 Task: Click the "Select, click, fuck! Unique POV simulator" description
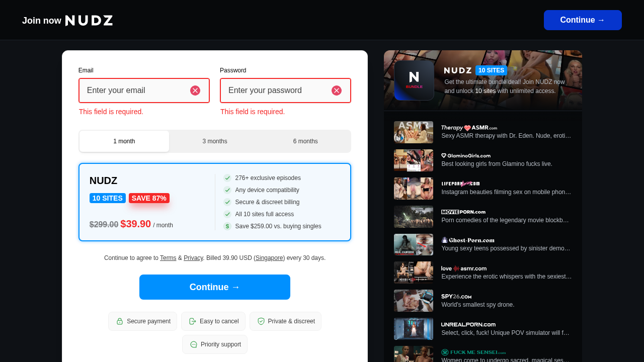pyautogui.click(x=506, y=333)
